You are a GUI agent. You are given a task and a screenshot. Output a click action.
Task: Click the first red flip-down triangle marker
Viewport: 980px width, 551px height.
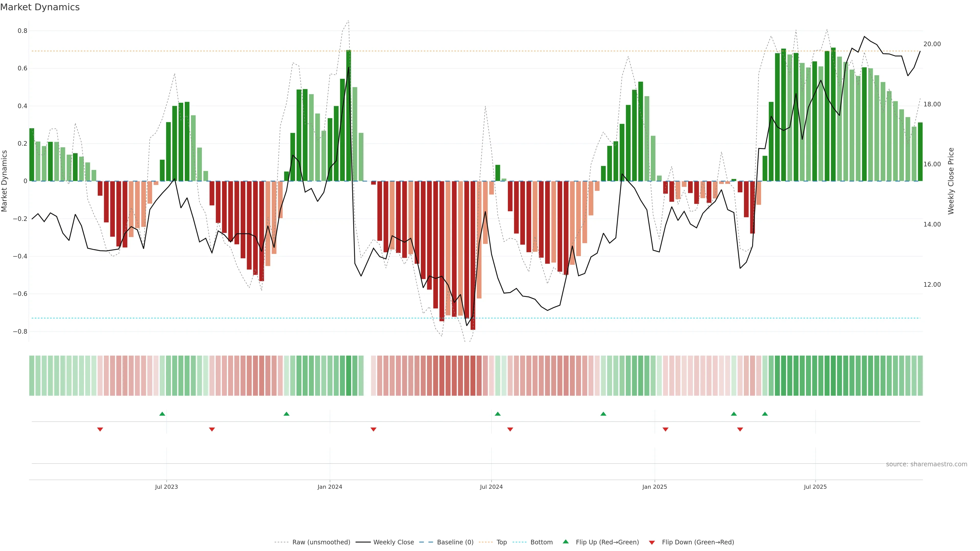100,429
